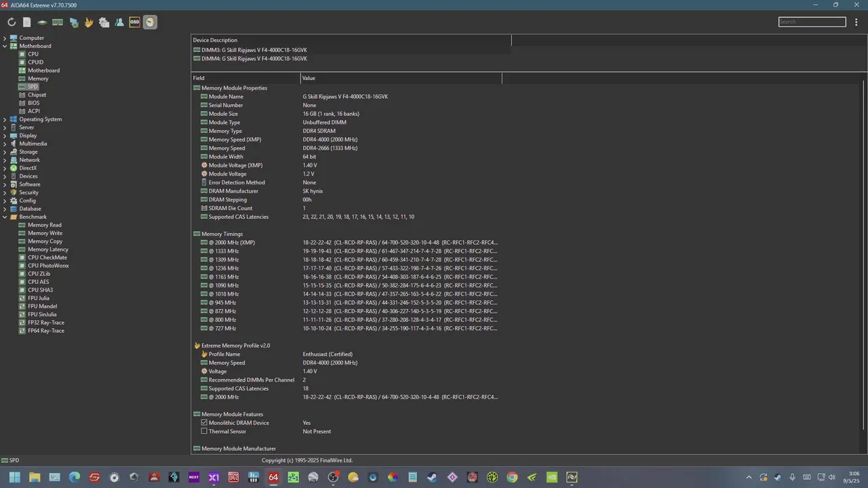Open Steam from the taskbar
This screenshot has width=868, height=488.
[x=432, y=477]
